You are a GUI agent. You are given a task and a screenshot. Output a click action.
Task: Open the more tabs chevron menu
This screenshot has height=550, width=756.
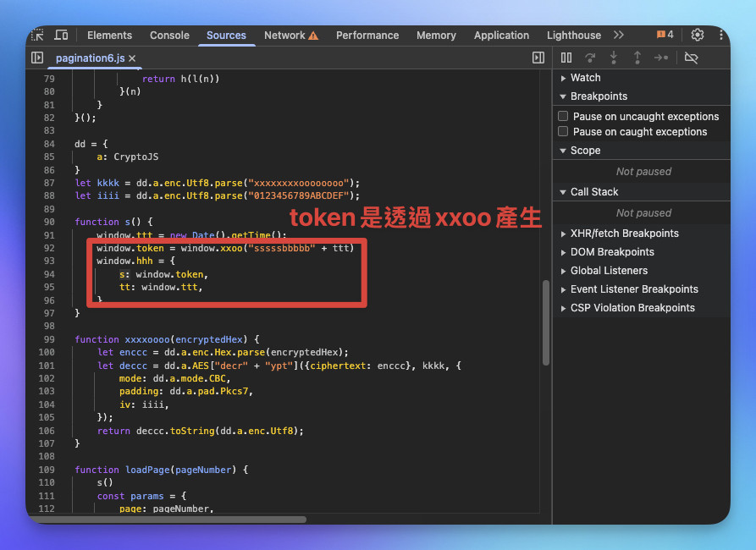click(x=619, y=36)
